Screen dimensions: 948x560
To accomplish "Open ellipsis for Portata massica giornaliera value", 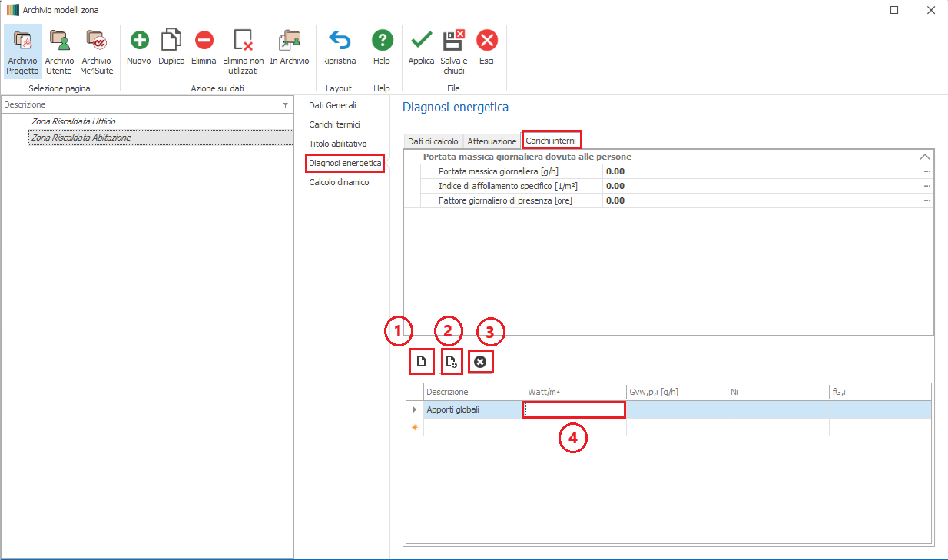I will (x=926, y=171).
